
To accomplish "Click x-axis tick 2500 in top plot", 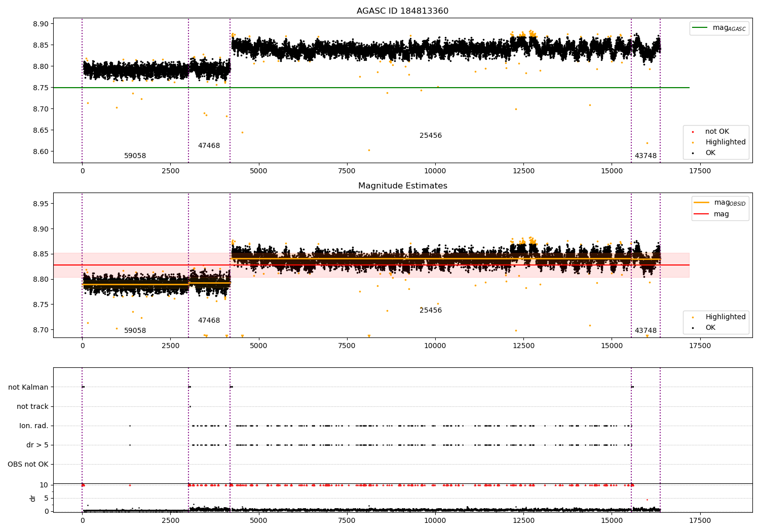I will point(170,171).
